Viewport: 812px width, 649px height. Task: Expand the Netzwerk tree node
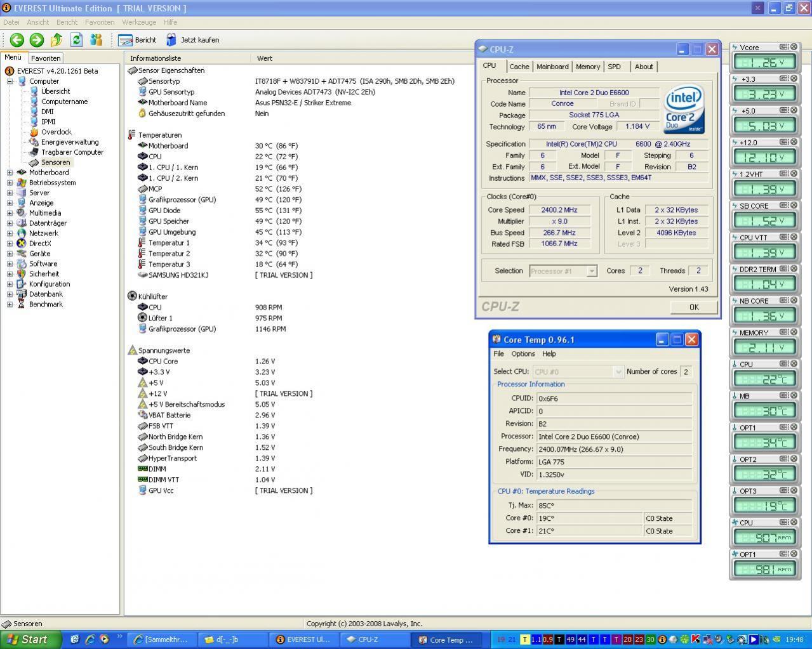[x=10, y=233]
